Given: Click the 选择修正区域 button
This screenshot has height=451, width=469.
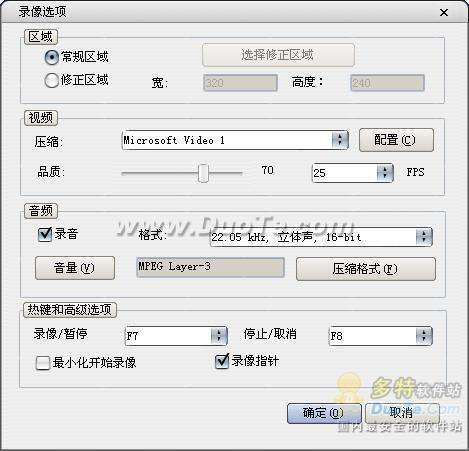Looking at the screenshot, I should point(278,55).
